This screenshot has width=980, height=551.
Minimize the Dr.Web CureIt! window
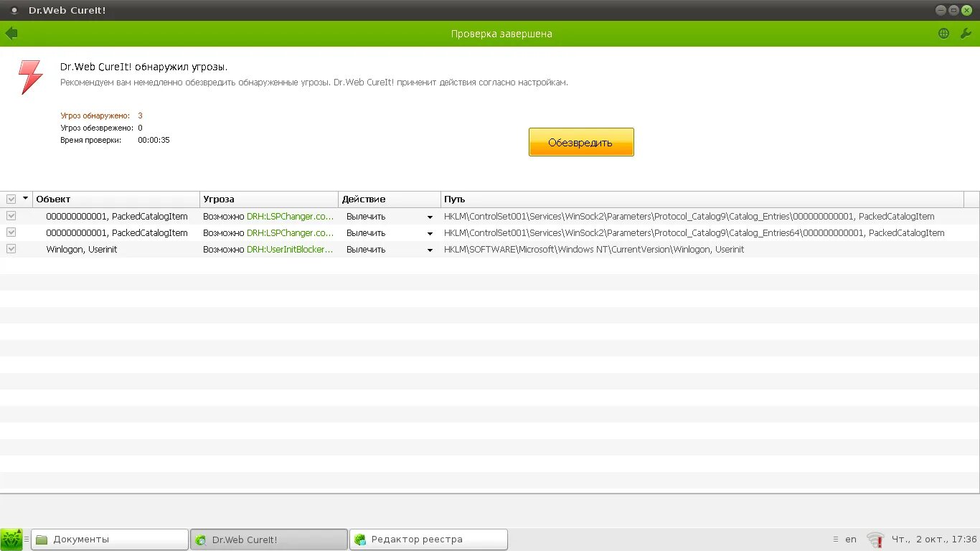[941, 10]
